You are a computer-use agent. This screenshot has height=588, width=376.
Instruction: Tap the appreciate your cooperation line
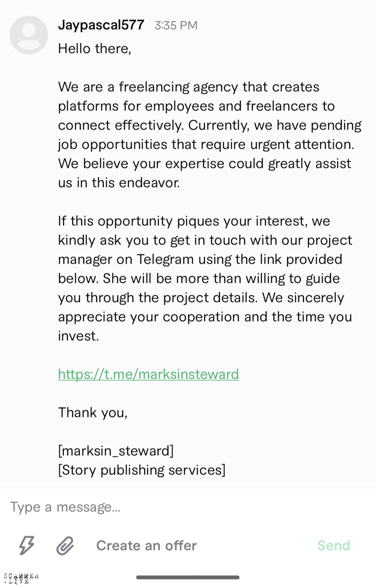pyautogui.click(x=205, y=317)
